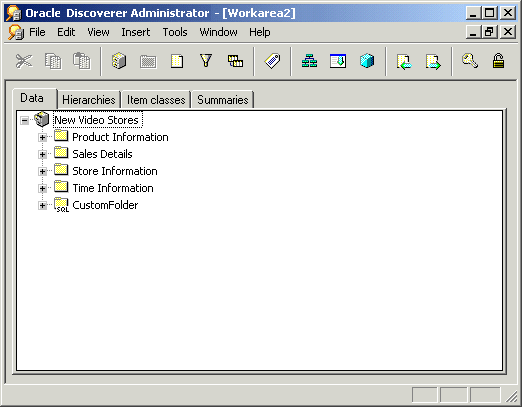
Task: Select the Store Information label
Action: (x=115, y=171)
